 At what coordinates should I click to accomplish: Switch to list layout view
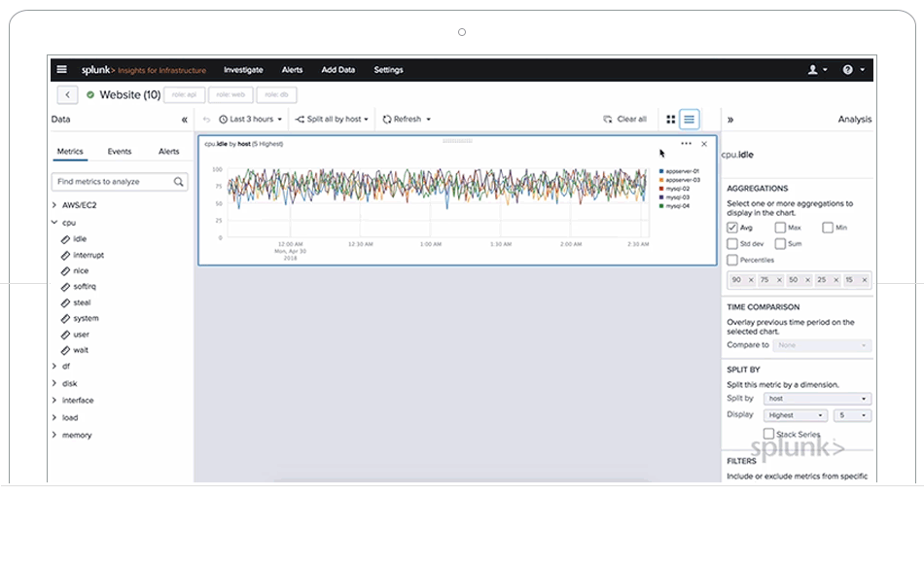[689, 120]
